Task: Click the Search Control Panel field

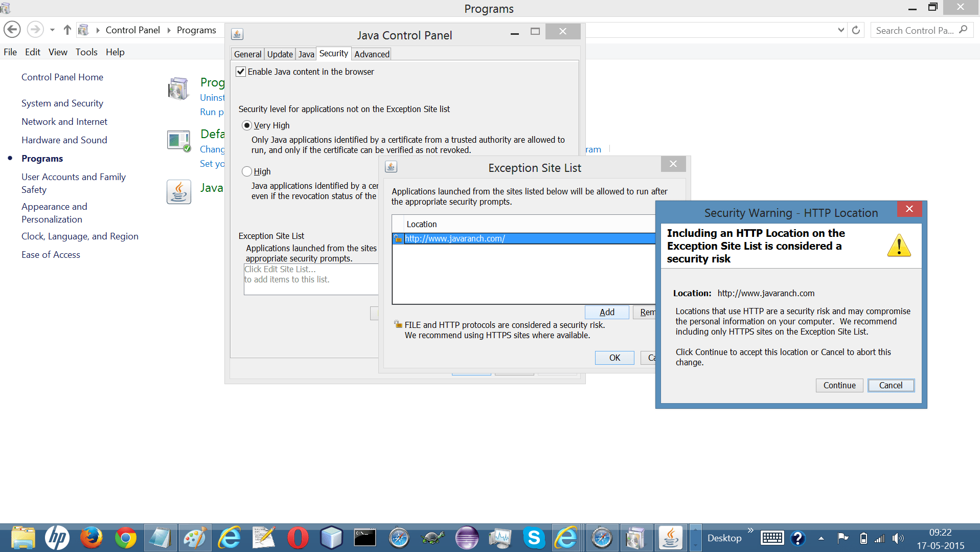Action: coord(915,30)
